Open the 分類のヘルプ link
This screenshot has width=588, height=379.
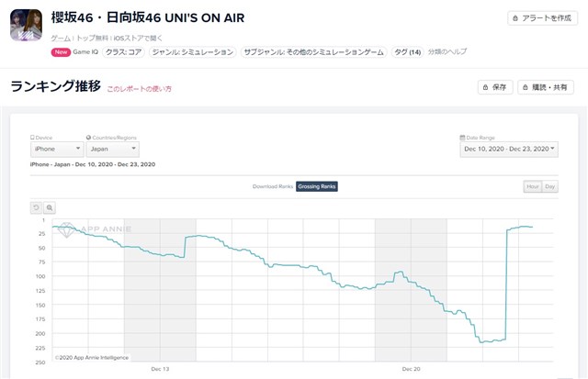pos(447,51)
